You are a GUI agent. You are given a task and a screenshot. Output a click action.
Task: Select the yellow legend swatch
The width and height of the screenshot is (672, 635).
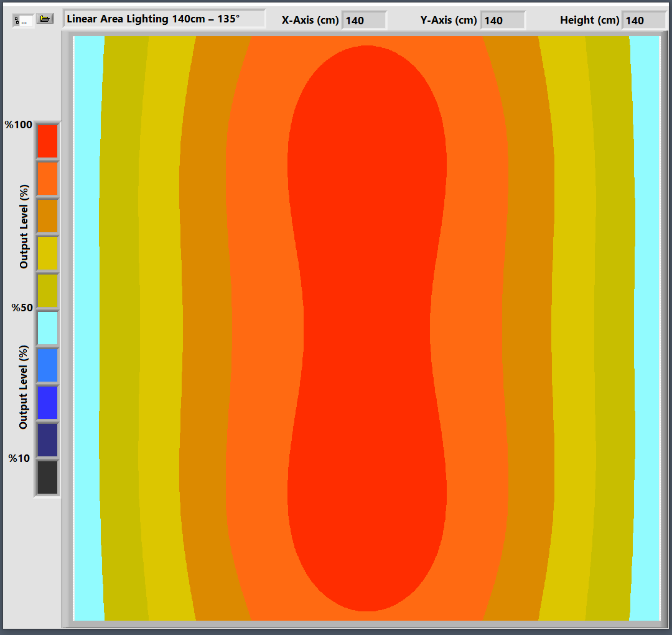(47, 253)
